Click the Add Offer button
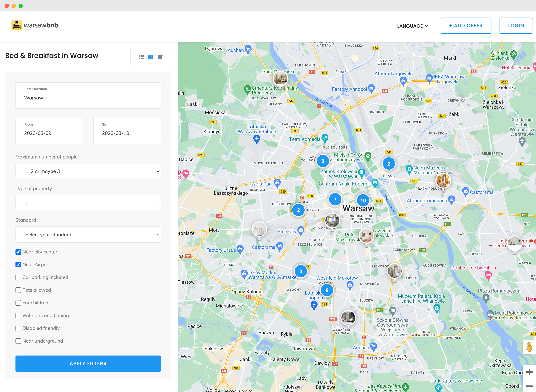Image resolution: width=536 pixels, height=392 pixels. [x=465, y=26]
